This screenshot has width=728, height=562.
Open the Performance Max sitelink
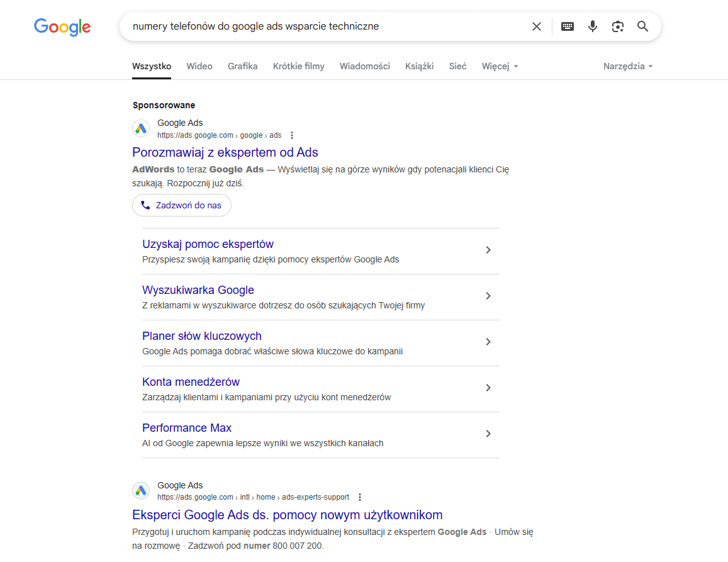click(x=187, y=428)
